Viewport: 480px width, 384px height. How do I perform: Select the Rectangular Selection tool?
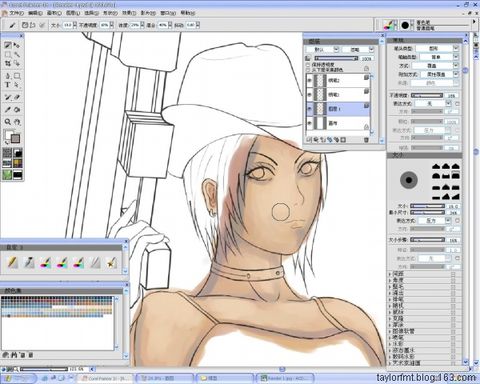coord(8,54)
